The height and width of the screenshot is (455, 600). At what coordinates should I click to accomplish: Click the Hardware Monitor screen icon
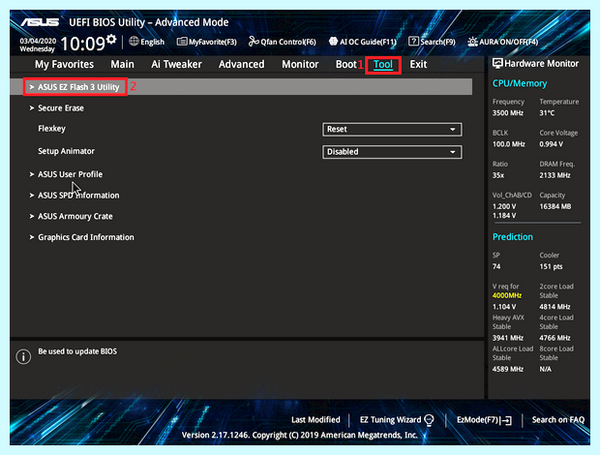pyautogui.click(x=497, y=64)
